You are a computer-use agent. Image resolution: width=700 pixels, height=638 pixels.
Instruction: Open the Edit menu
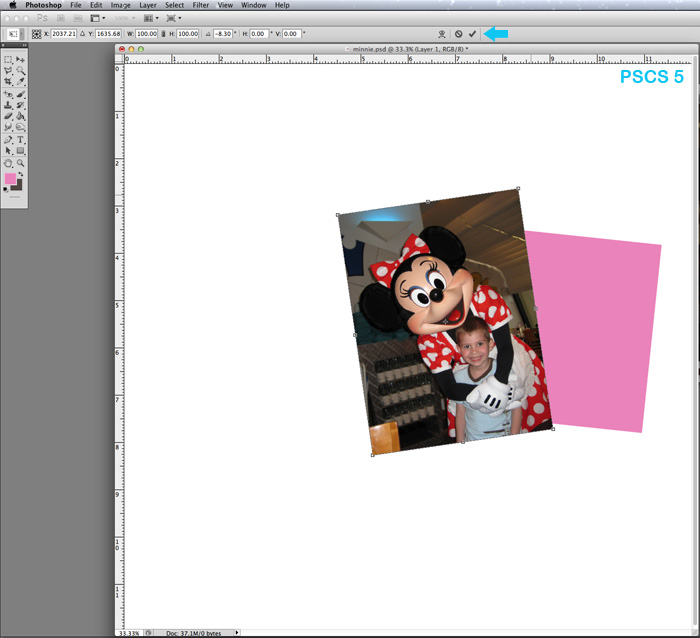tap(96, 5)
